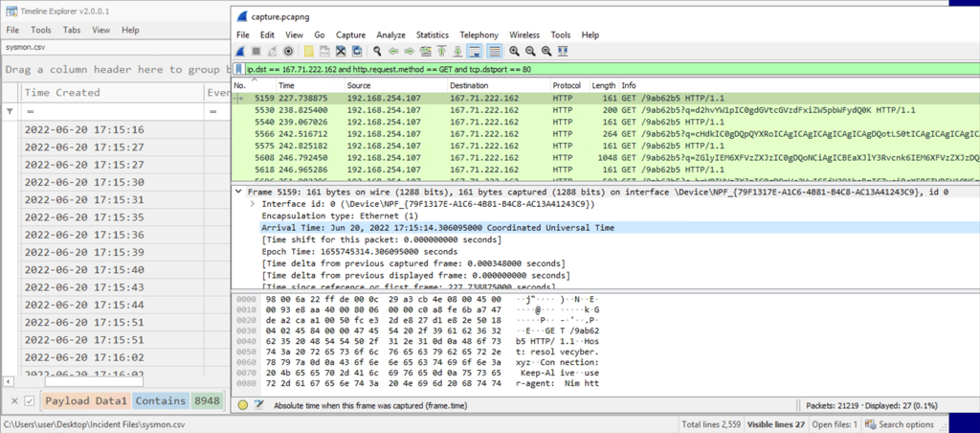Sort packets by Protocol column

click(x=568, y=85)
